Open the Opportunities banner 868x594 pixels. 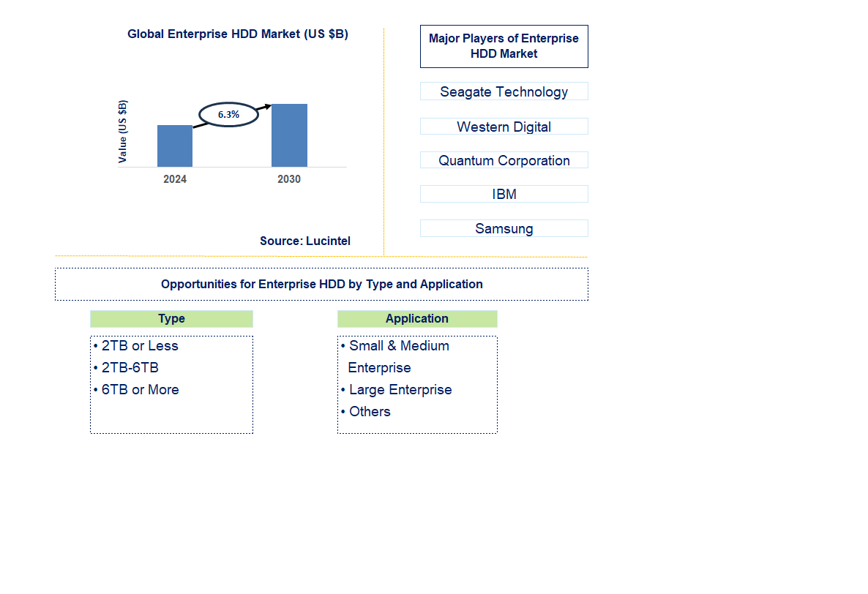(x=322, y=284)
